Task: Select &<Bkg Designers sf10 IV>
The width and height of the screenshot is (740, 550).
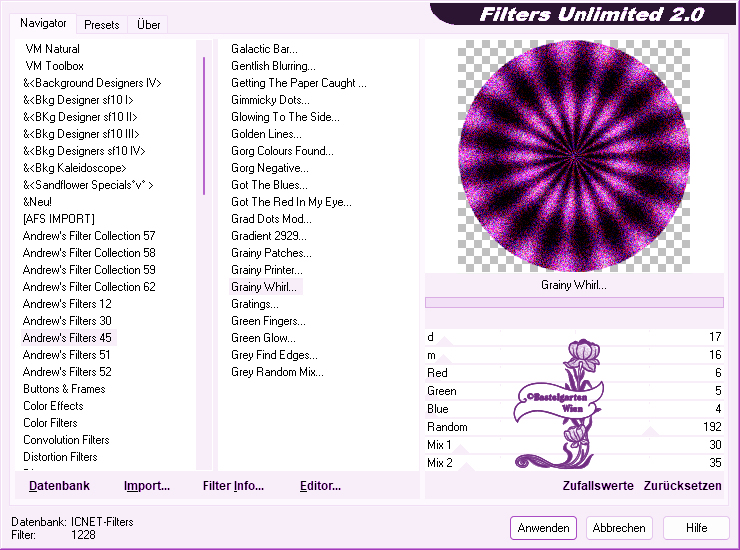Action: [84, 151]
